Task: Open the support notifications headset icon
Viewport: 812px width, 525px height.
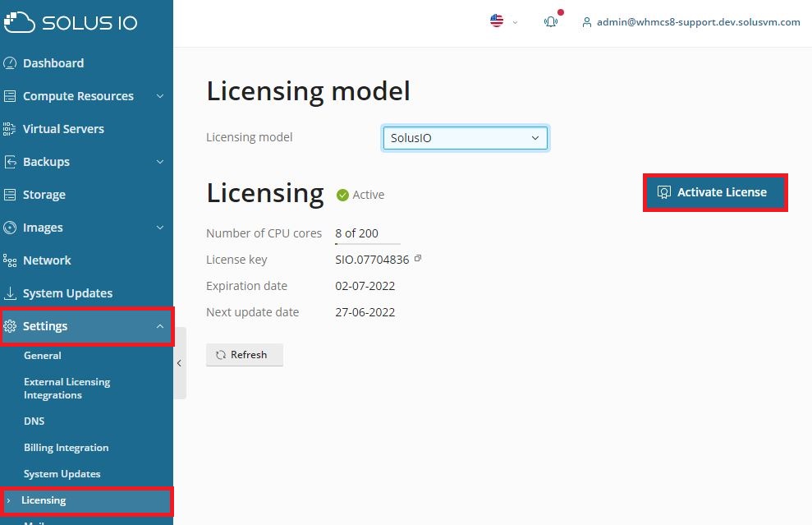Action: pyautogui.click(x=551, y=22)
